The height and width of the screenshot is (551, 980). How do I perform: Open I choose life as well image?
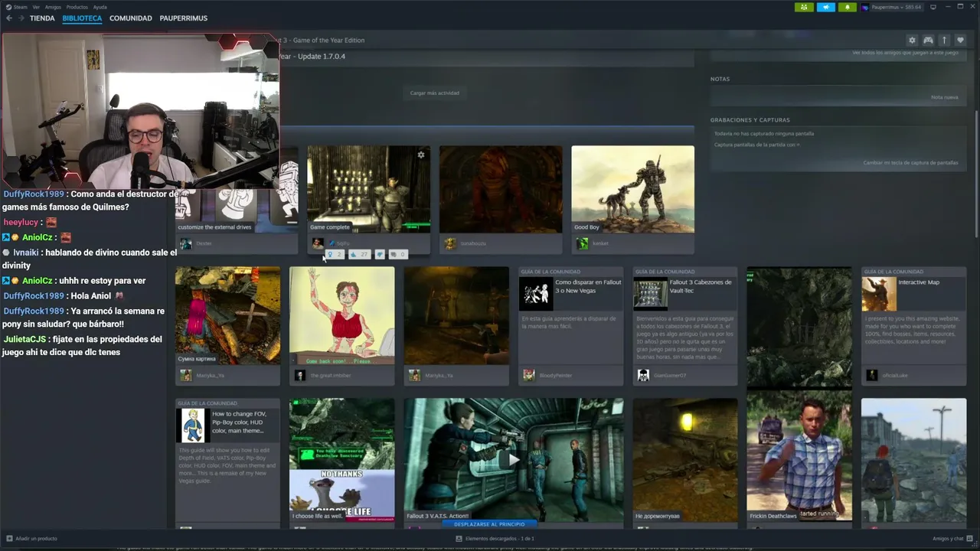point(342,460)
